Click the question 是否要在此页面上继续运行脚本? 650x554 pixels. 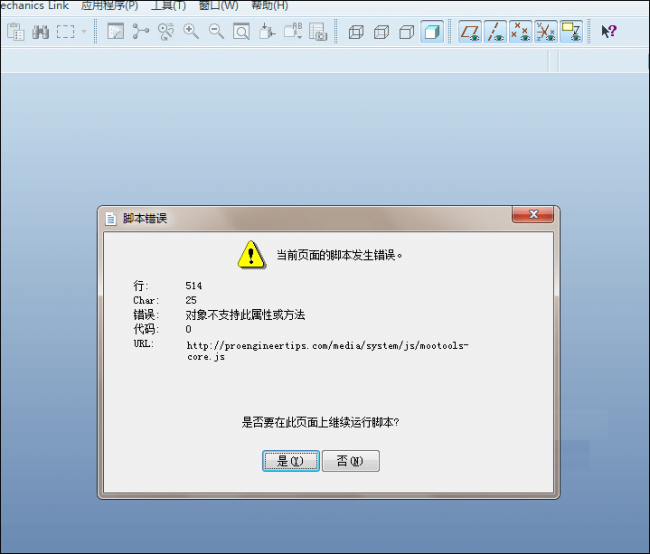[x=320, y=423]
